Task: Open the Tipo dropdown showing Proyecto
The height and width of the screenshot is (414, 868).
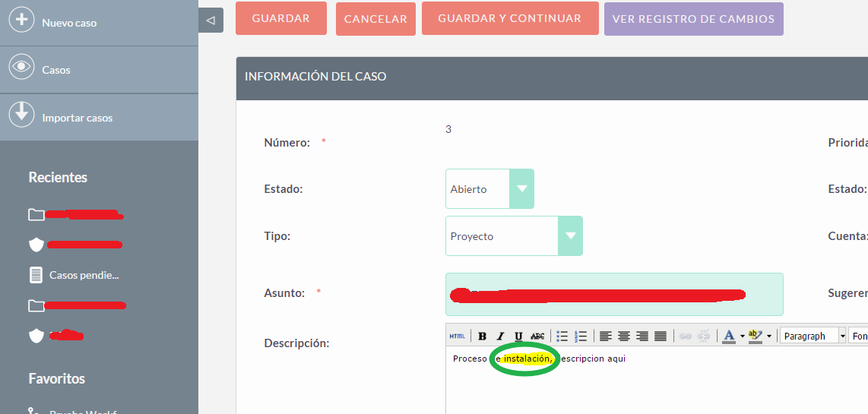Action: coord(514,235)
